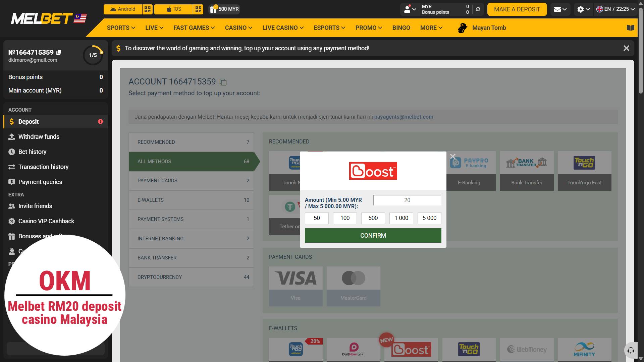Close the Boost deposit popup
Screen dimensions: 644x362
tap(452, 156)
